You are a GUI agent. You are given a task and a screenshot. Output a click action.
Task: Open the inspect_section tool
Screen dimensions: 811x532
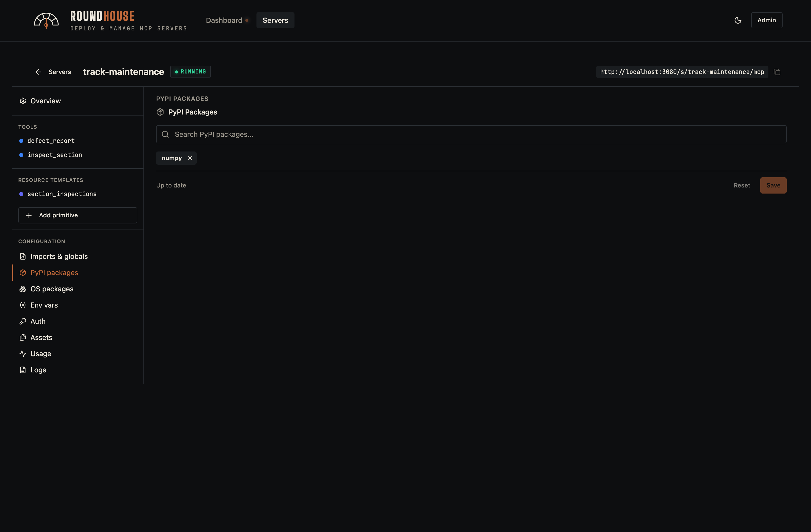(x=78, y=155)
